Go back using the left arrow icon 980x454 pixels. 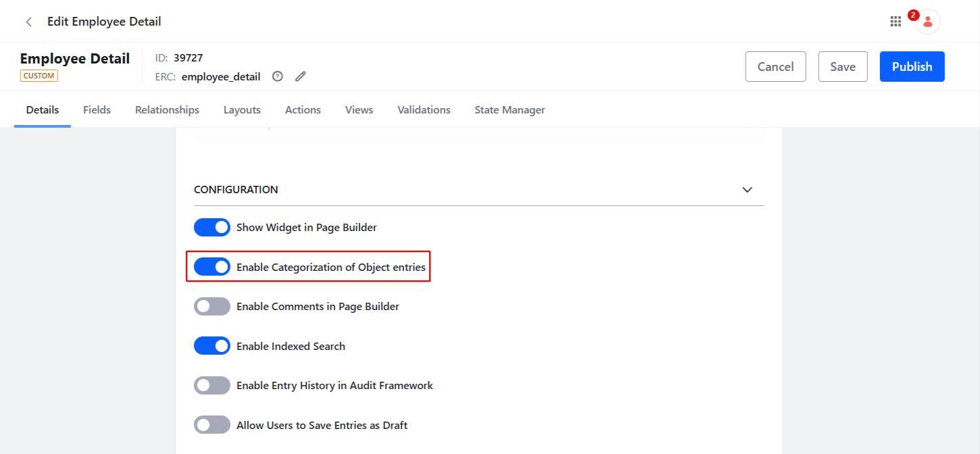[x=28, y=22]
